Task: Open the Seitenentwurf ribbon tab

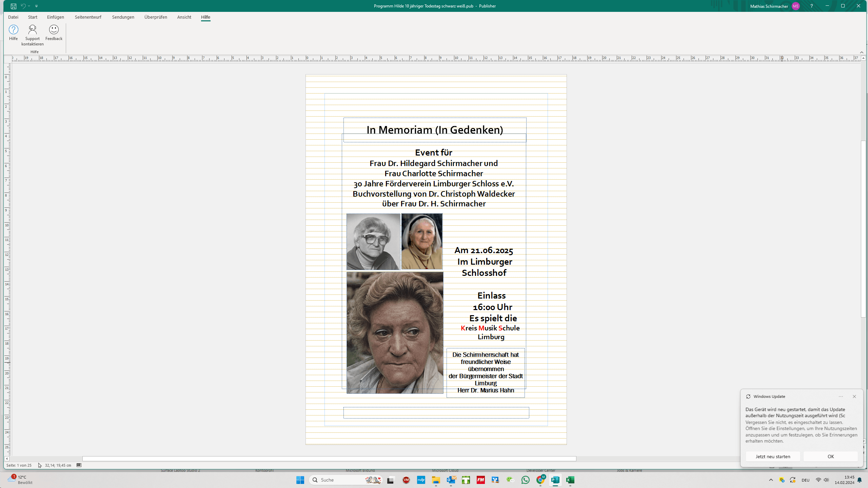Action: [x=88, y=17]
